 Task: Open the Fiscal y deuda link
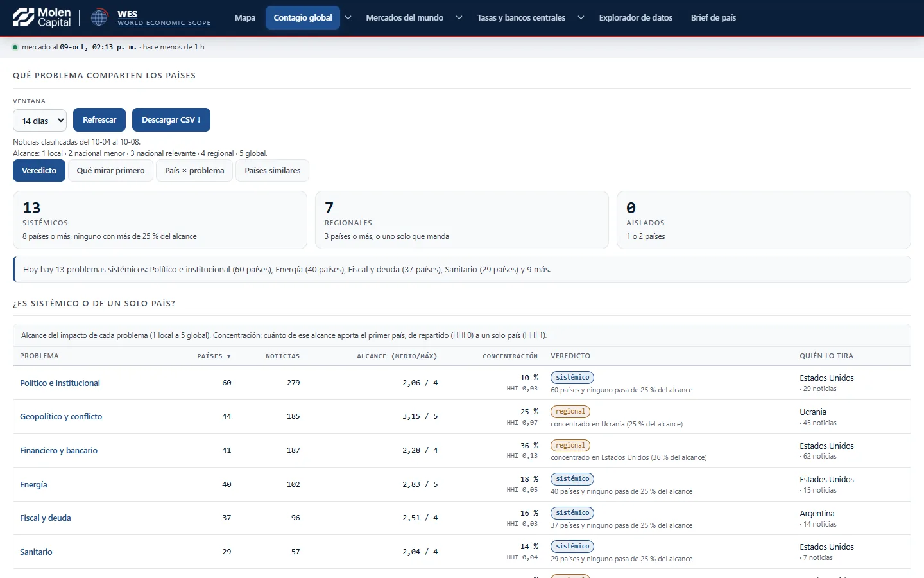click(x=46, y=518)
